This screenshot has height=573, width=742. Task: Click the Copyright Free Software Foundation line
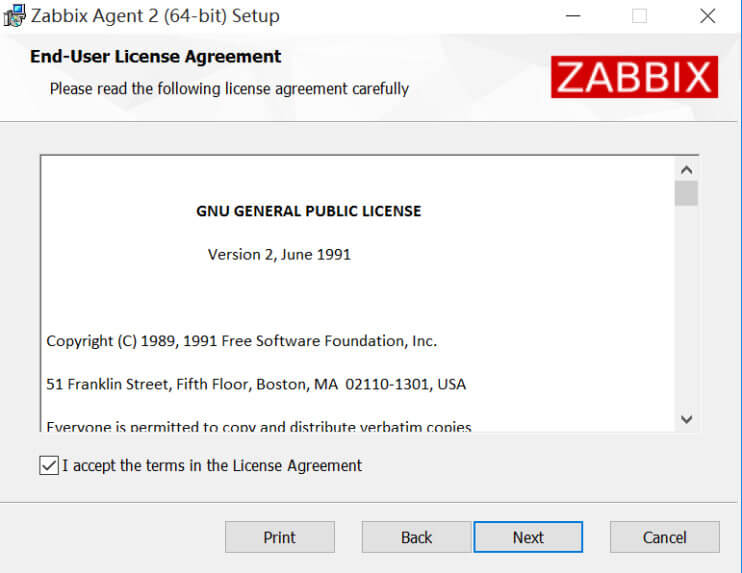pyautogui.click(x=241, y=341)
